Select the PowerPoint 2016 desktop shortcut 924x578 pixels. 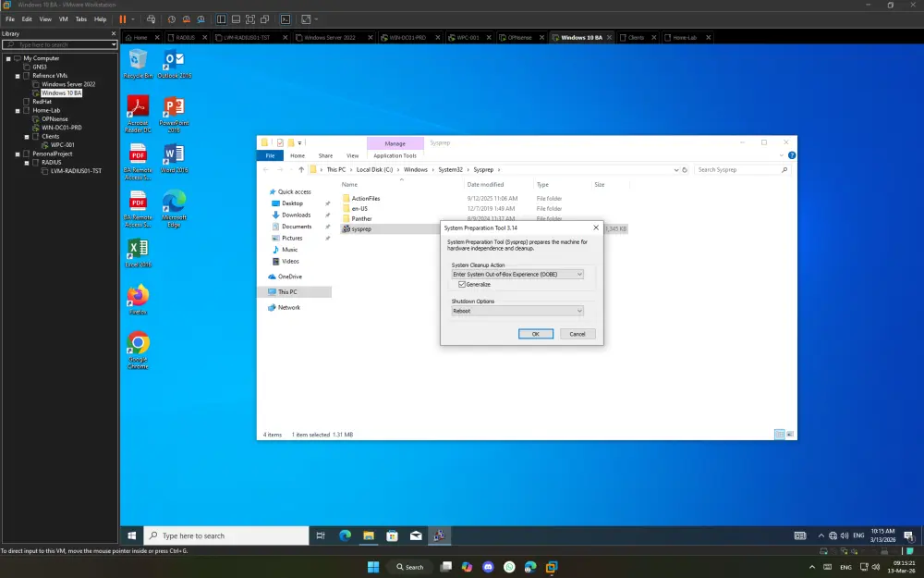coord(174,114)
